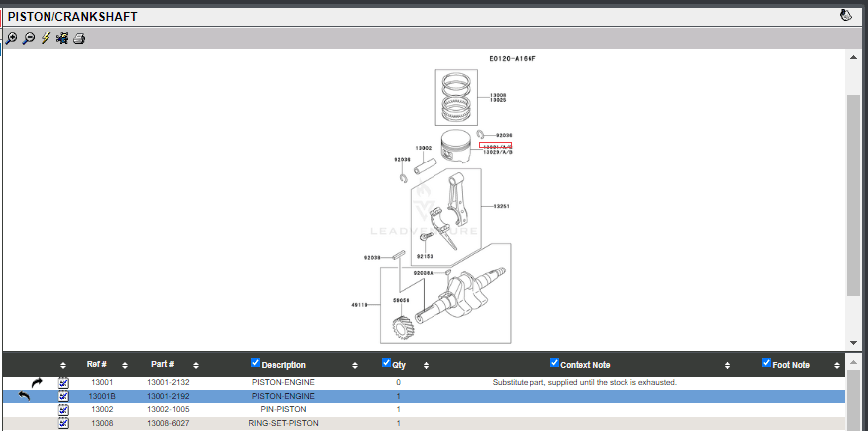Click the icon left of the printer
This screenshot has width=868, height=431.
coord(62,39)
